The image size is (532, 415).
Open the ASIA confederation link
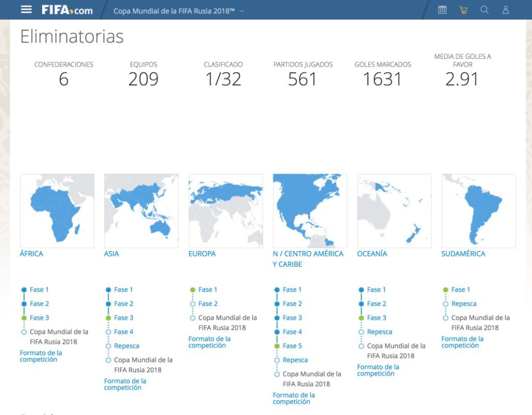(x=111, y=254)
